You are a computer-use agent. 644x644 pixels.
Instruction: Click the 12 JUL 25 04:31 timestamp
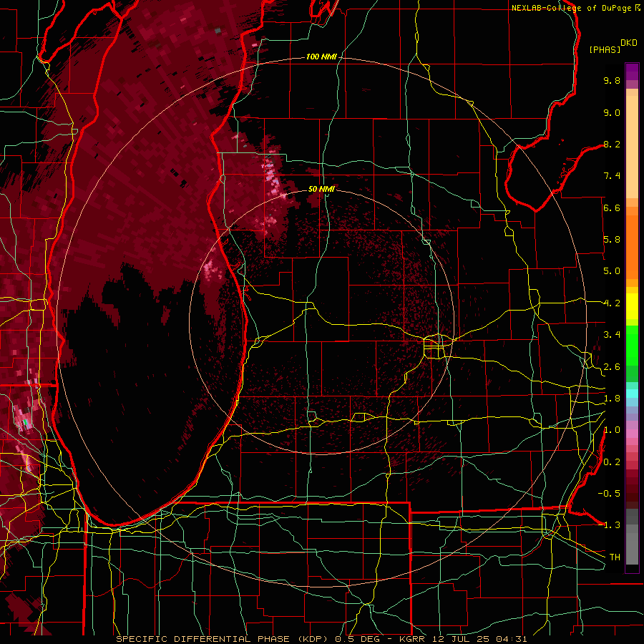tap(479, 639)
